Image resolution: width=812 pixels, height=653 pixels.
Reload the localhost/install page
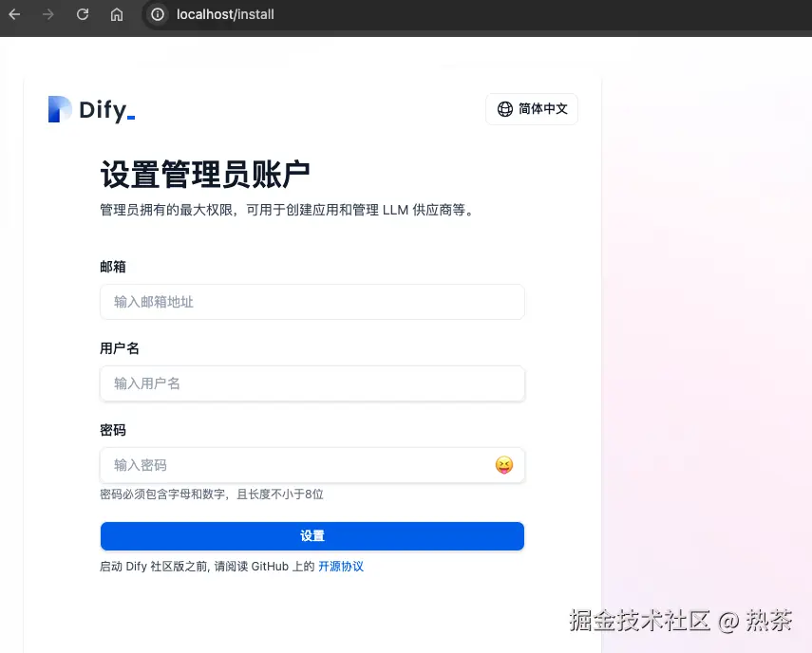tap(83, 14)
